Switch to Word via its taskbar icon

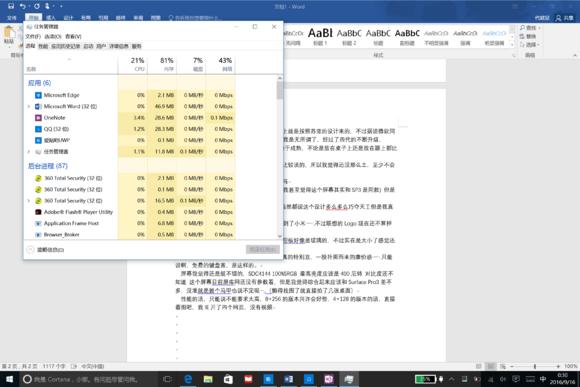click(x=289, y=379)
